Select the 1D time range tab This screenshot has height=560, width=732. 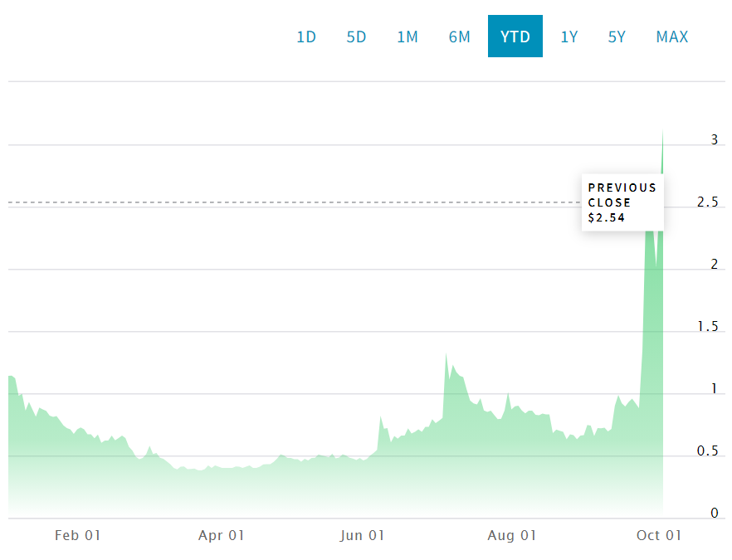coord(306,37)
